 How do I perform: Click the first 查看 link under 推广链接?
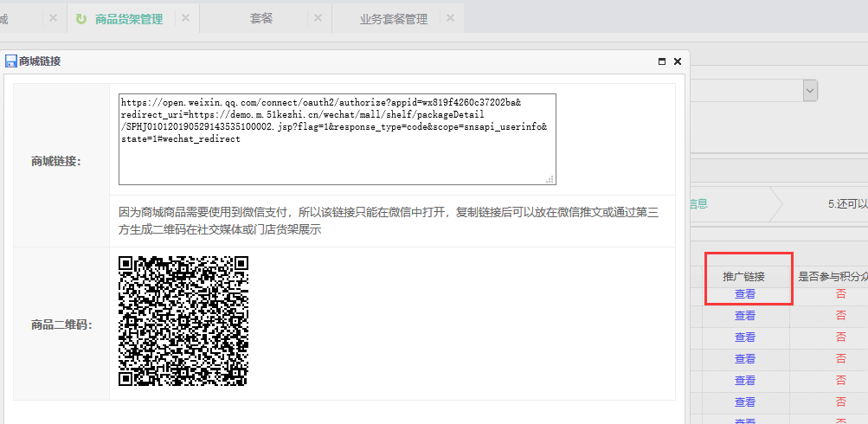pos(745,294)
